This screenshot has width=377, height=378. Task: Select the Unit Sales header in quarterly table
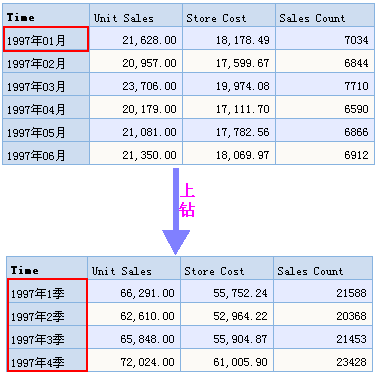[134, 268]
